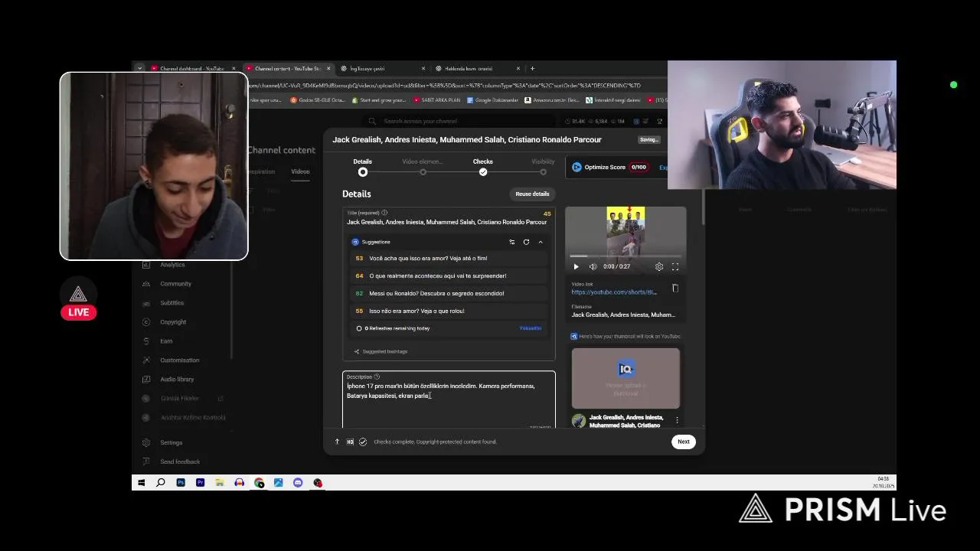
Task: Open Customisation in the sidebar
Action: click(x=179, y=360)
